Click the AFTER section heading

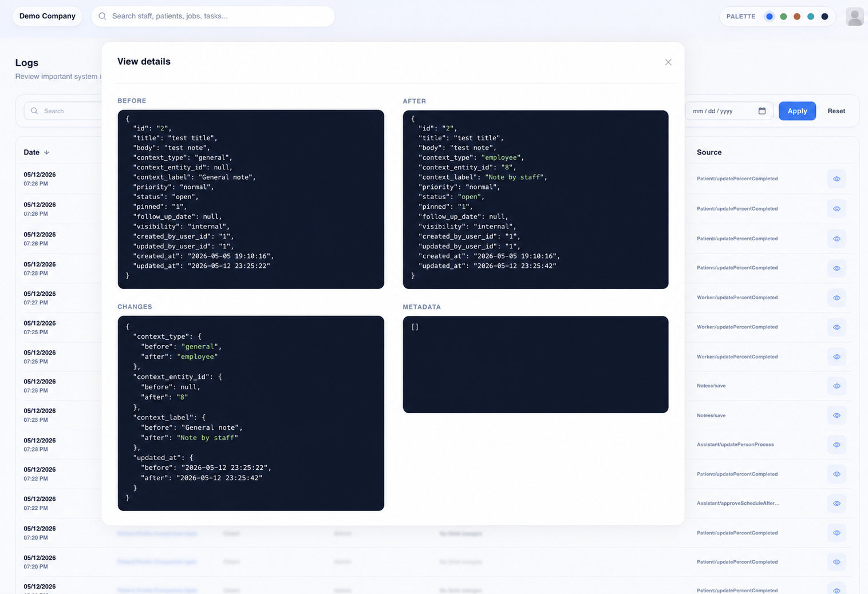coord(414,101)
